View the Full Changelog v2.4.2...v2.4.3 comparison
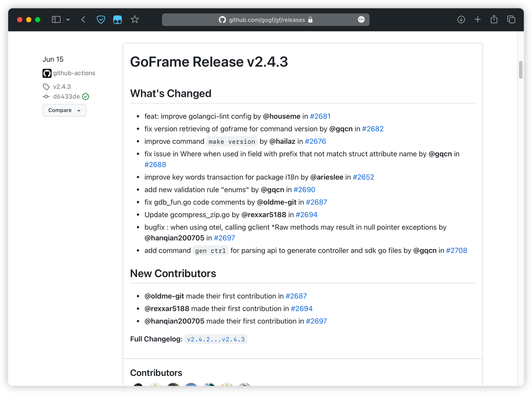Screen dimensions: 532x394 coord(216,339)
